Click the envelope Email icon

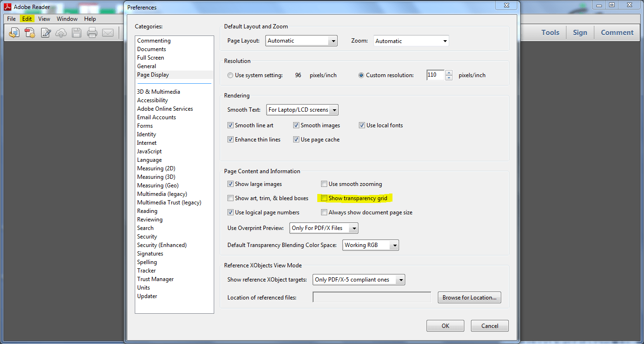coord(108,33)
